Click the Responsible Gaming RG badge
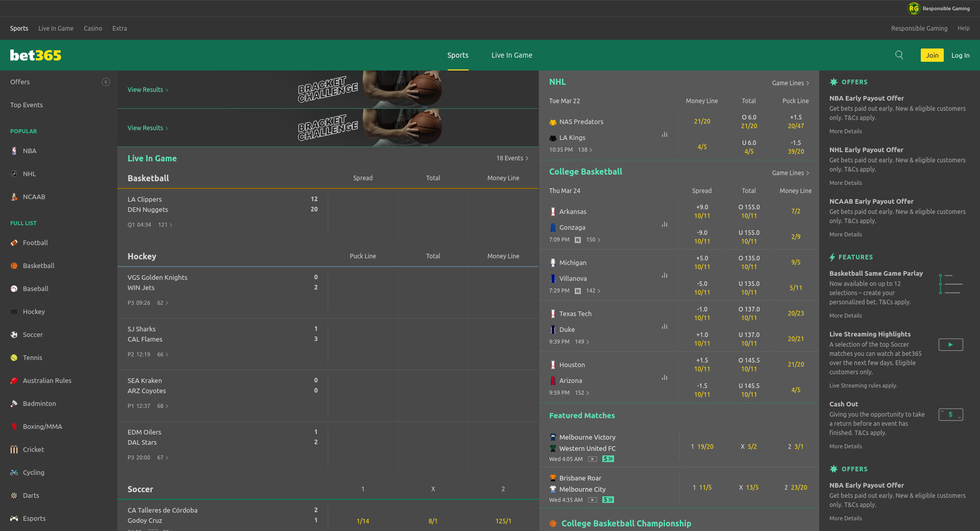Viewport: 980px width, 531px height. pos(913,8)
